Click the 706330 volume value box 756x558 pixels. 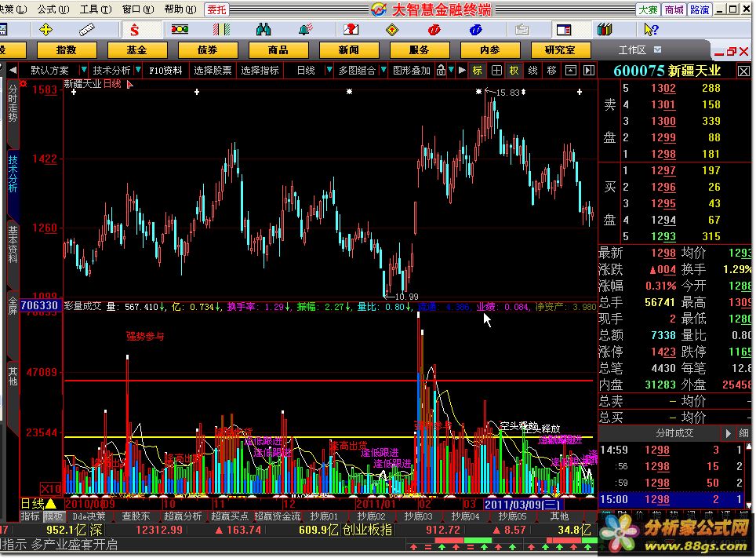[40, 305]
